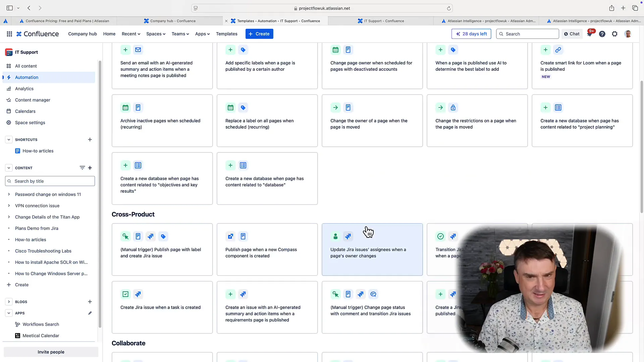Screen dimensions: 644x362
Task: Click Space settings gear icon in sidebar
Action: point(9,123)
